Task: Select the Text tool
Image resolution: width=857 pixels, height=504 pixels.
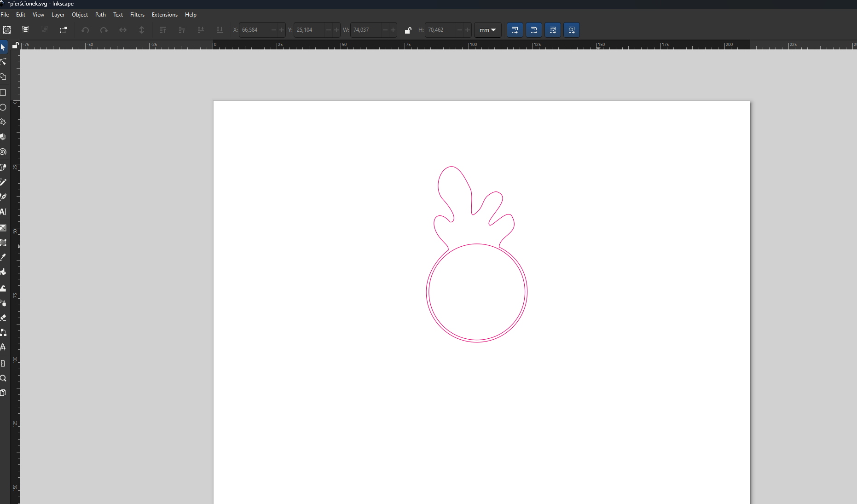Action: pos(3,212)
